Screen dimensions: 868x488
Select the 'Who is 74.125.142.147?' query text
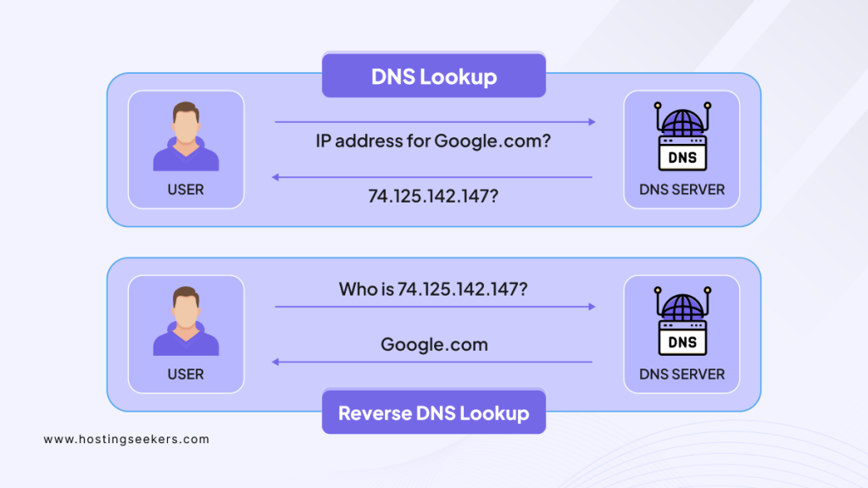click(x=432, y=289)
